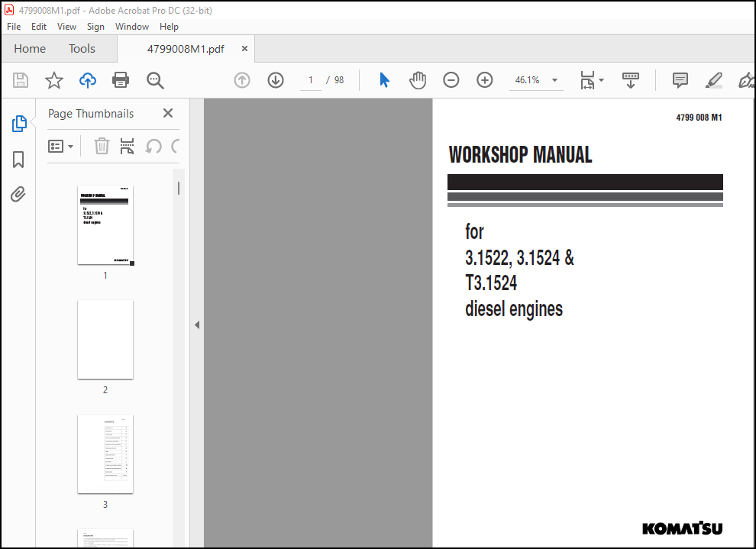Viewport: 756px width, 549px height.
Task: Open the View menu
Action: (66, 27)
